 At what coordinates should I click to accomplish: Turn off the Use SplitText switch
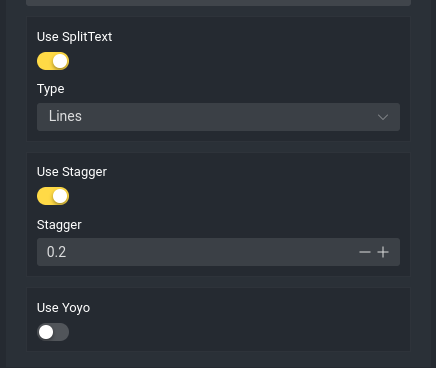pos(53,61)
